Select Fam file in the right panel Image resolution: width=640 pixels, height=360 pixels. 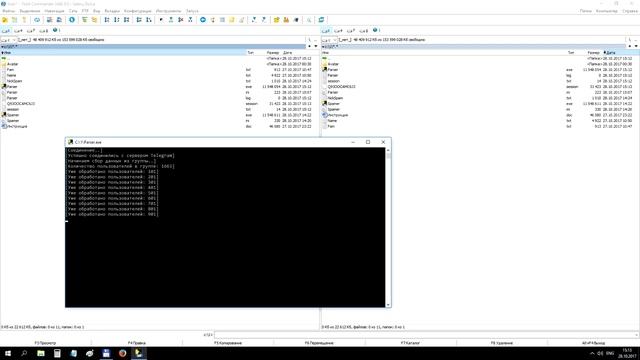point(331,127)
